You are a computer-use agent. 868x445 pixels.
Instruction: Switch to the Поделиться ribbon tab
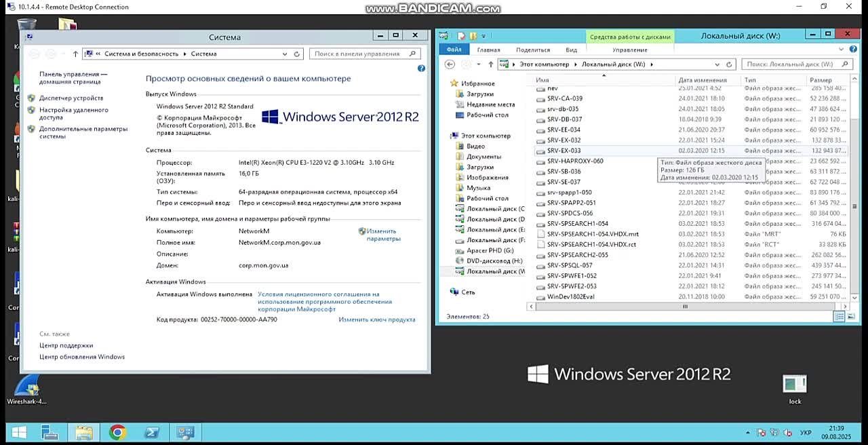pos(533,50)
